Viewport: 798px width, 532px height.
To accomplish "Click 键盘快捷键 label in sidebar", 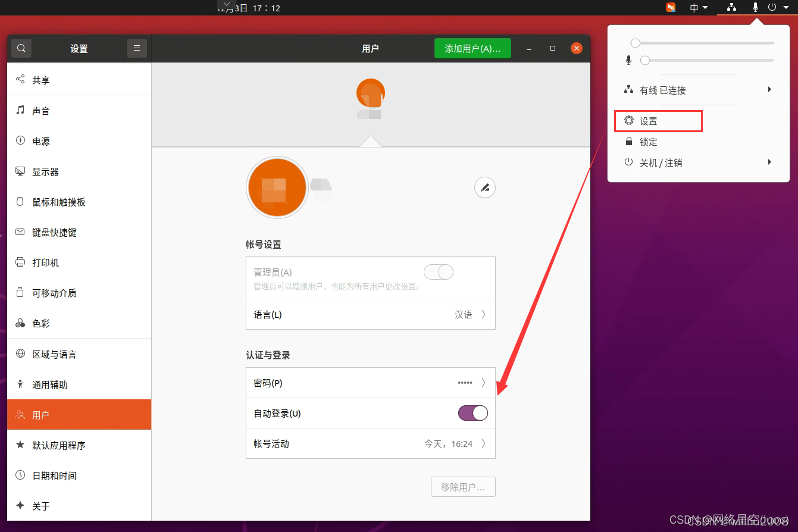I will click(55, 233).
